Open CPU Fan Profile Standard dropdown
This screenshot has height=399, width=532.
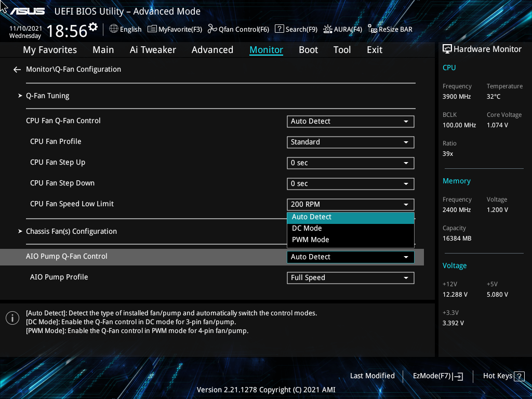(x=351, y=142)
